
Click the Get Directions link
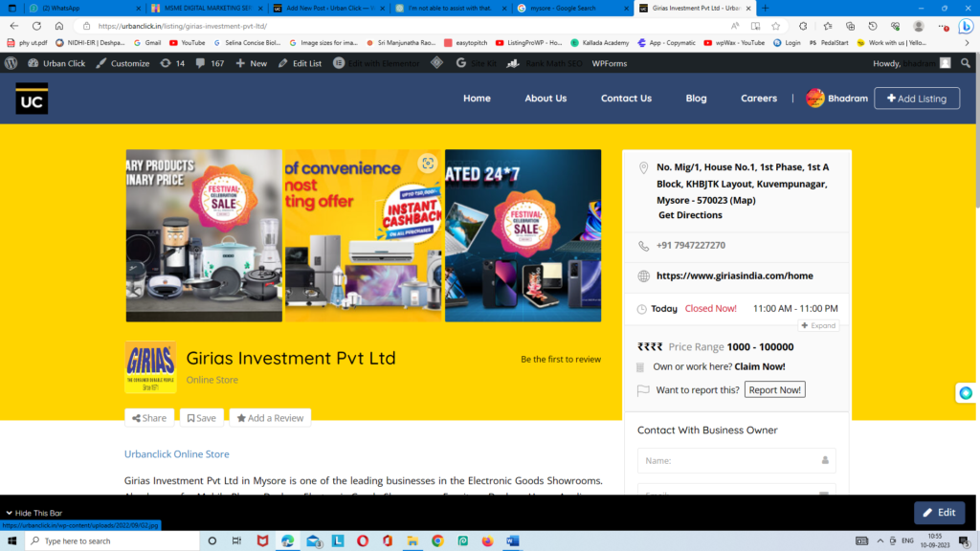pyautogui.click(x=690, y=215)
